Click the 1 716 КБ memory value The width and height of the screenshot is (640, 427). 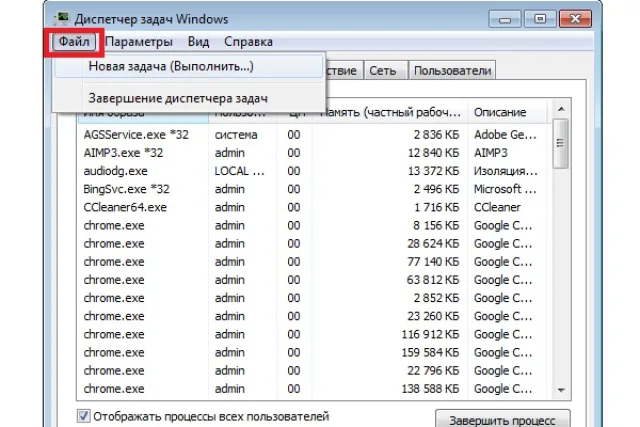click(x=437, y=207)
